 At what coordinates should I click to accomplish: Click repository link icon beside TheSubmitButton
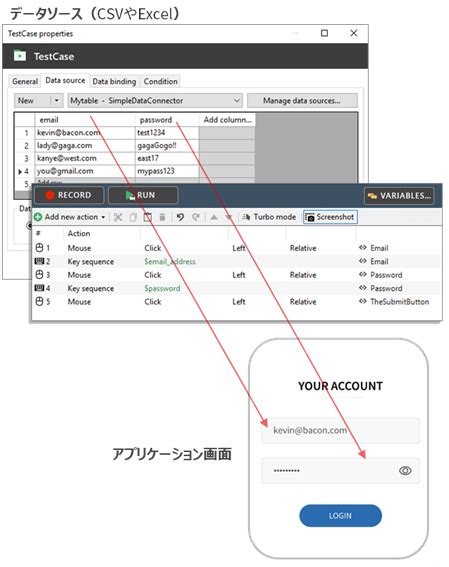363,301
